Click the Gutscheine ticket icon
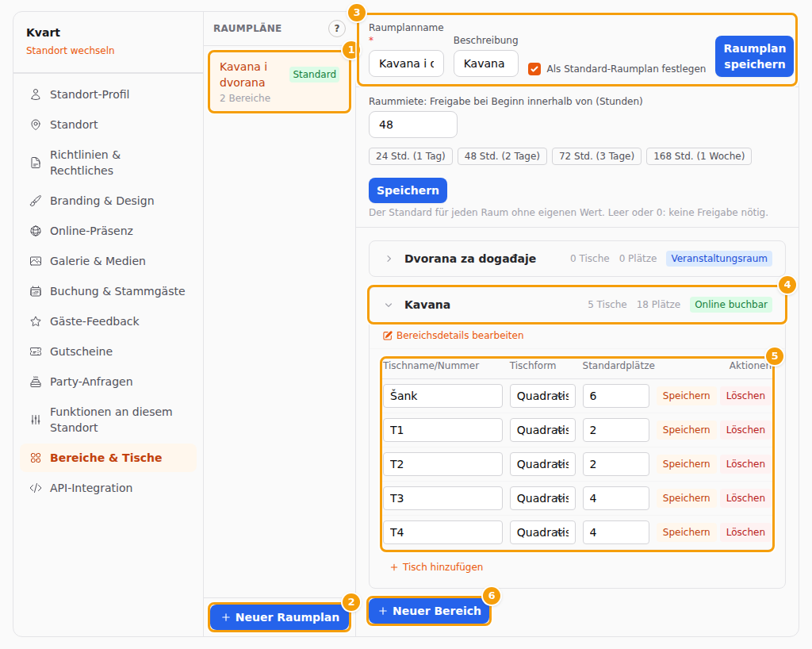This screenshot has height=649, width=812. coord(35,351)
